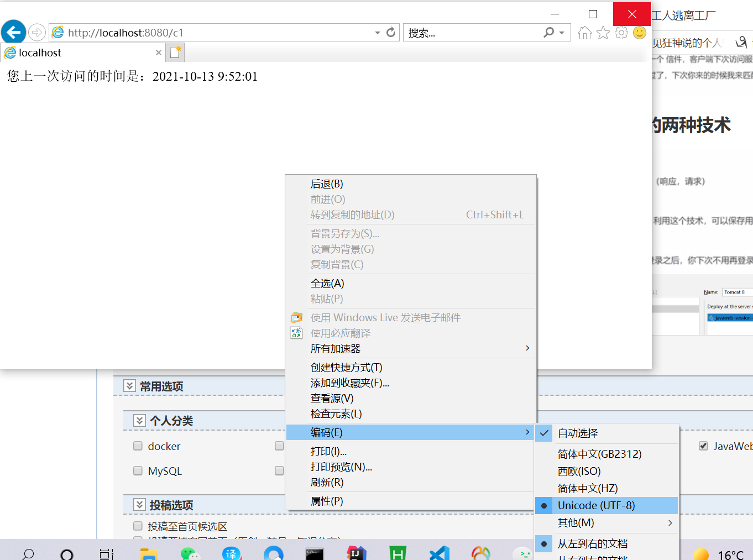Tick the docker category checkbox
The width and height of the screenshot is (753, 560).
pos(138,446)
